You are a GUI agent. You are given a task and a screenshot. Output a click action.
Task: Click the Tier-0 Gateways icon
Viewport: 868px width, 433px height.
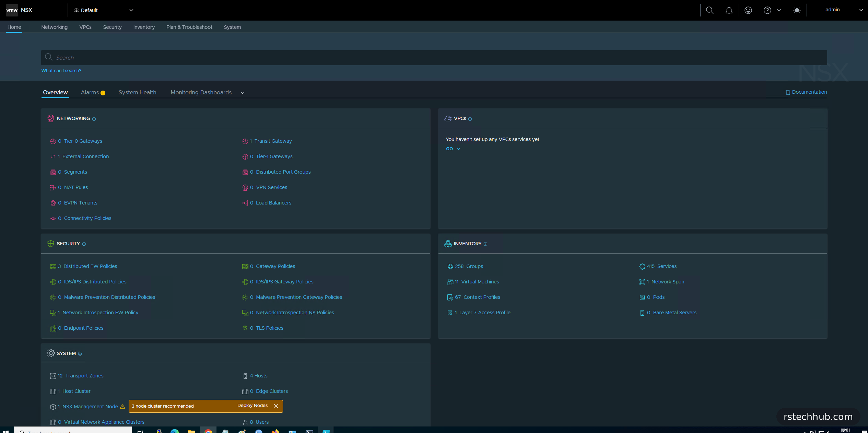(53, 141)
